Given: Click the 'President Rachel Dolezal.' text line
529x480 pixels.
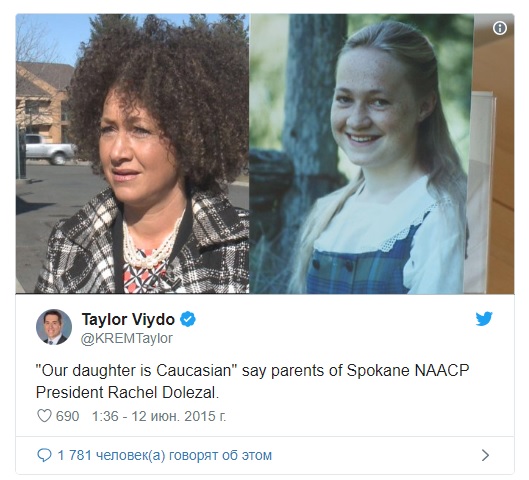Looking at the screenshot, I should [128, 393].
